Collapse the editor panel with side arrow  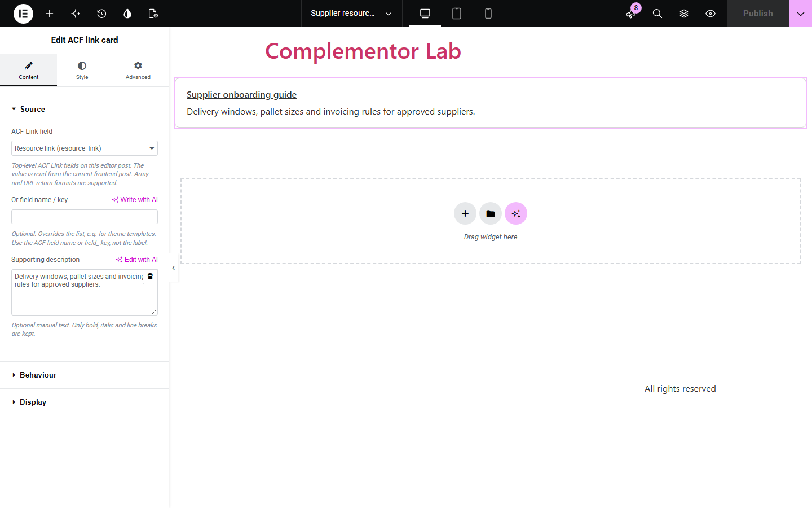coord(174,268)
